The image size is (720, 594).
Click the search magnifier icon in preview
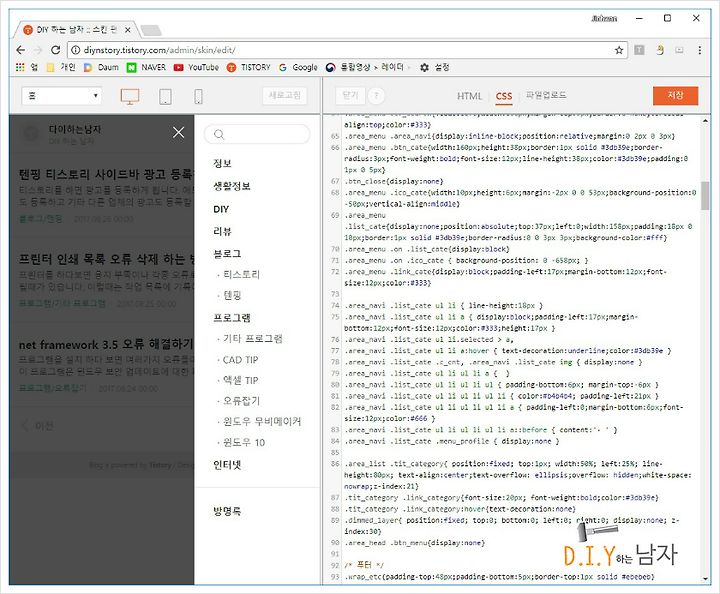[219, 134]
